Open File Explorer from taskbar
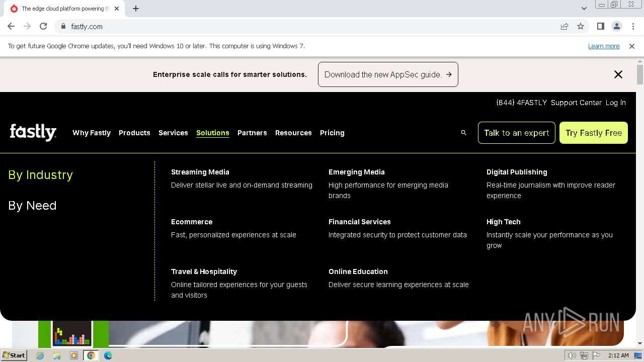 (x=57, y=355)
